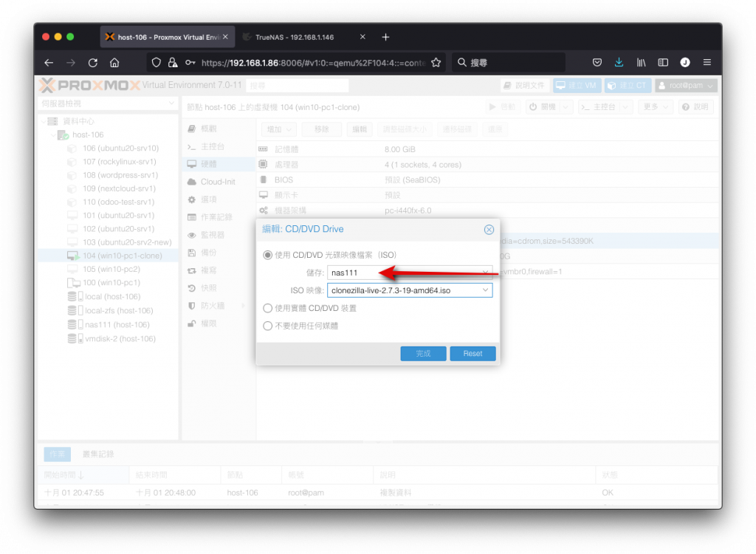
Task: Click the blue 完成 button in dialog
Action: pos(423,353)
